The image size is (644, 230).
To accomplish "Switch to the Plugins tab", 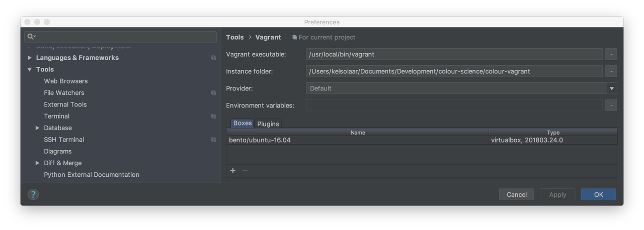I will 268,124.
